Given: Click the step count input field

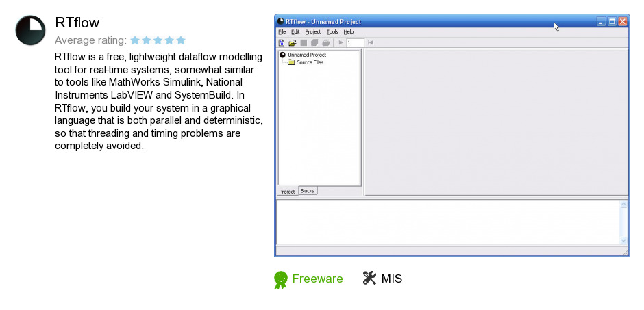Looking at the screenshot, I should click(356, 42).
